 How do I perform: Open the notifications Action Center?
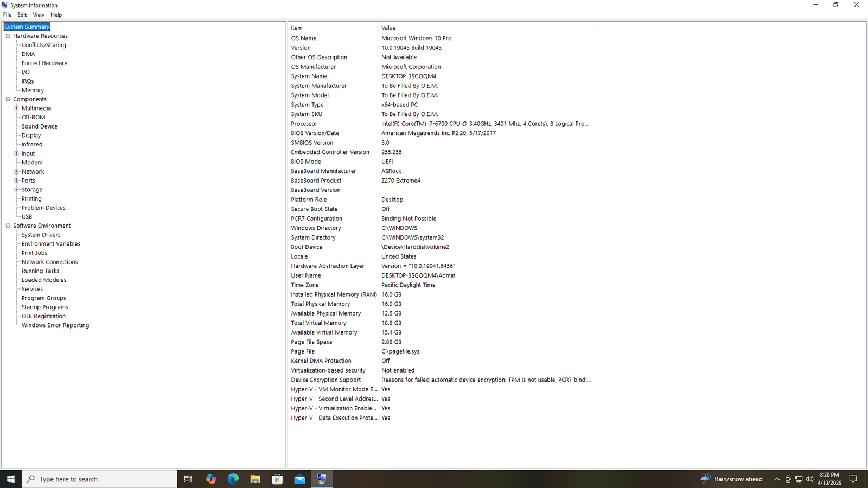coord(853,479)
